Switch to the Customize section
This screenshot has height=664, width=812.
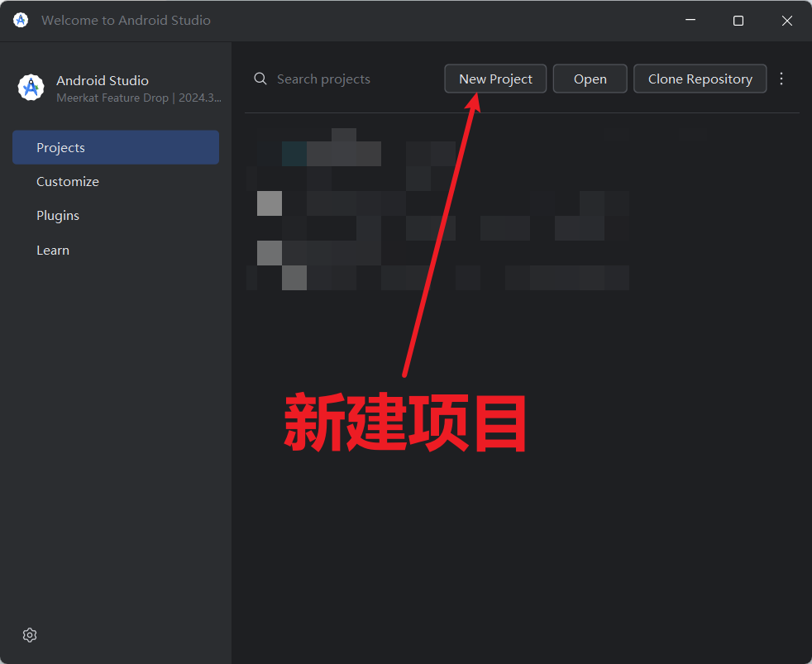pyautogui.click(x=68, y=182)
